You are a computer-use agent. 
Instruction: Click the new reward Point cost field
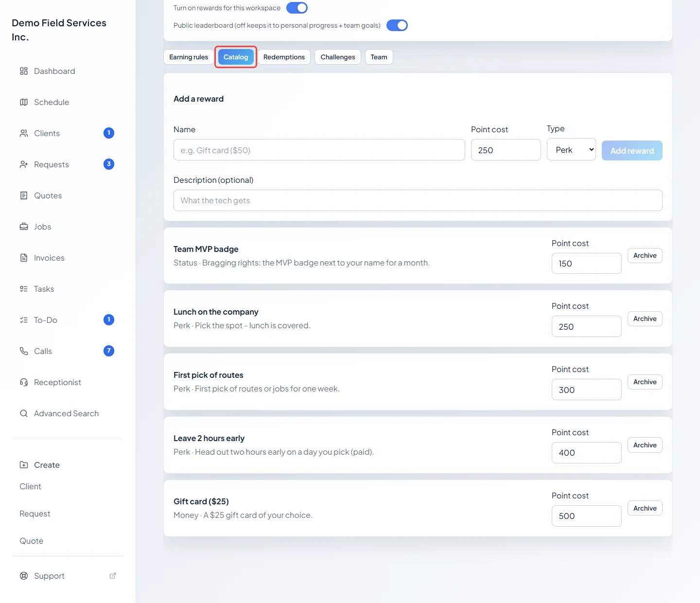(506, 150)
